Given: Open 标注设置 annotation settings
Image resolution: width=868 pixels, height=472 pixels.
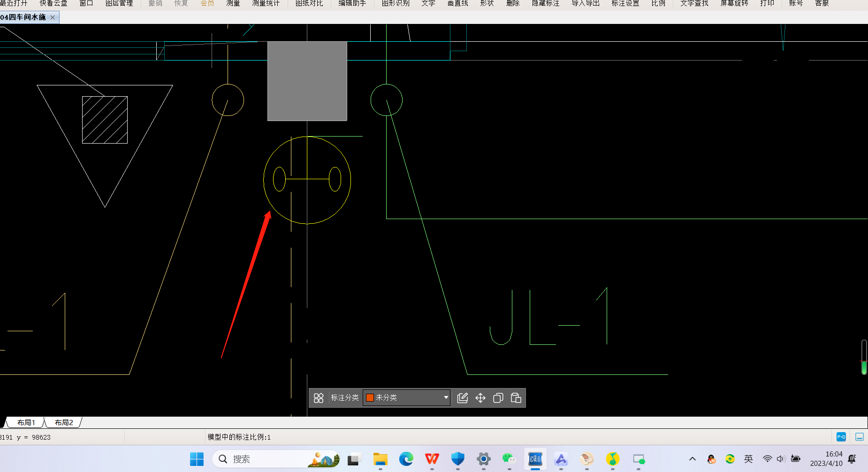Looking at the screenshot, I should point(625,3).
